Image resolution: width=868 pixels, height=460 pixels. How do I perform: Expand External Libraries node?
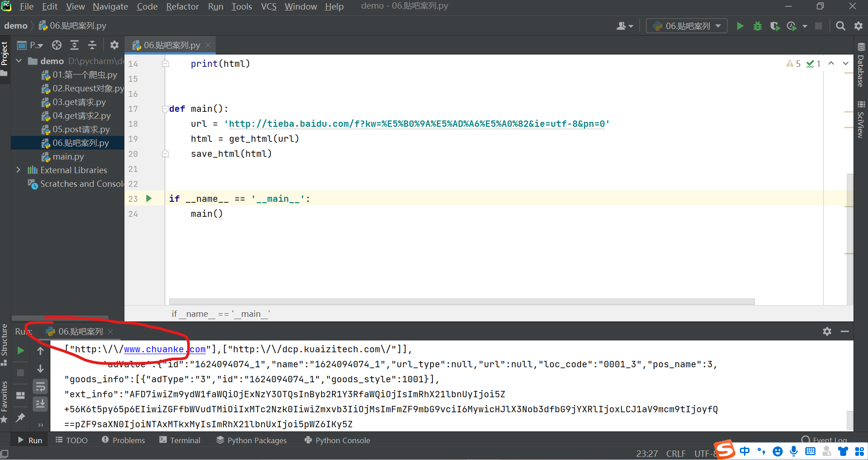pyautogui.click(x=19, y=170)
